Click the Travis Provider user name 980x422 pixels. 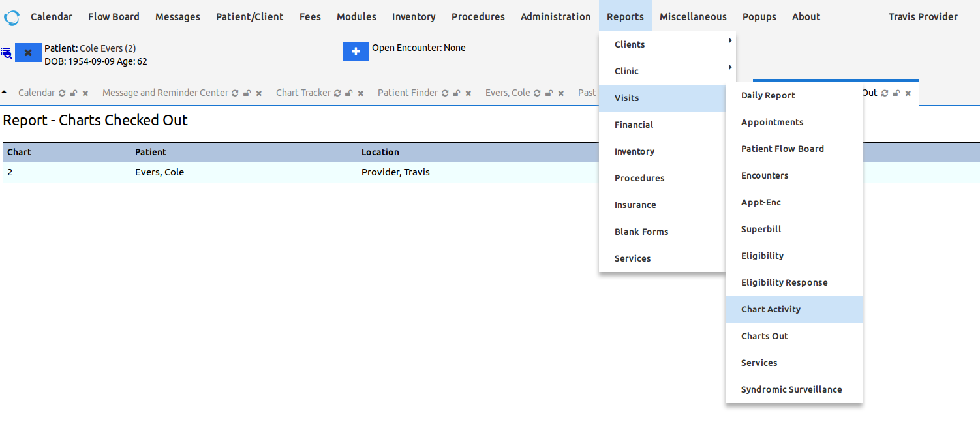(923, 17)
